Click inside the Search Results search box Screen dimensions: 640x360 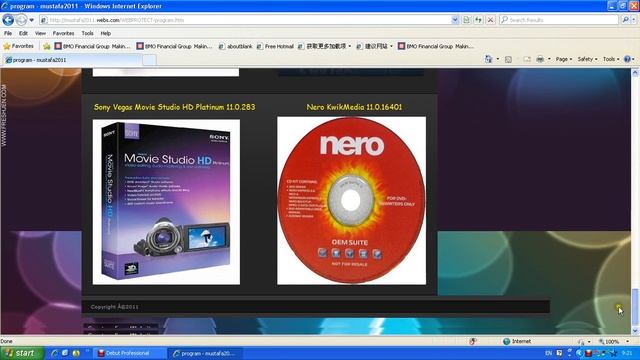click(559, 20)
